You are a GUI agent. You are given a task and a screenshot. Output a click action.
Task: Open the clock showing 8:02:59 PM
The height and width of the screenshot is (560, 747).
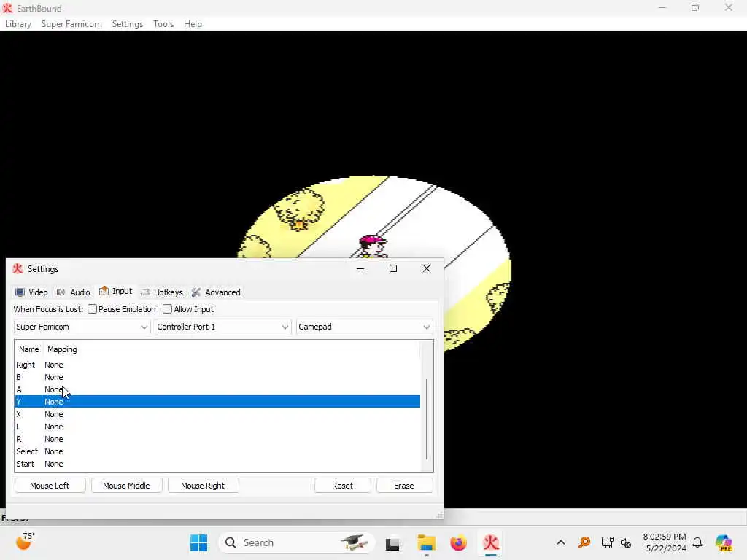665,542
